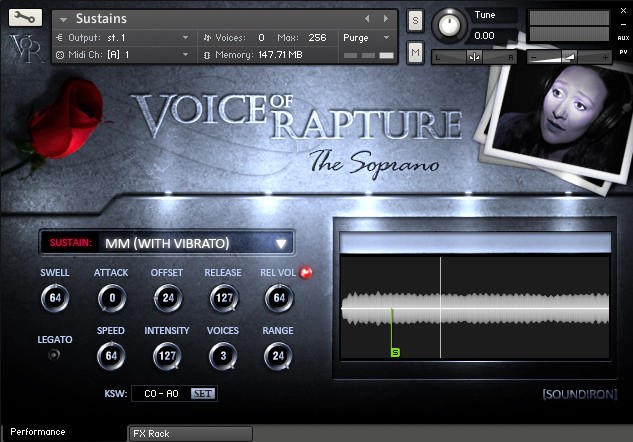Image resolution: width=633 pixels, height=442 pixels.
Task: Toggle the AUX sends panel
Action: click(623, 38)
